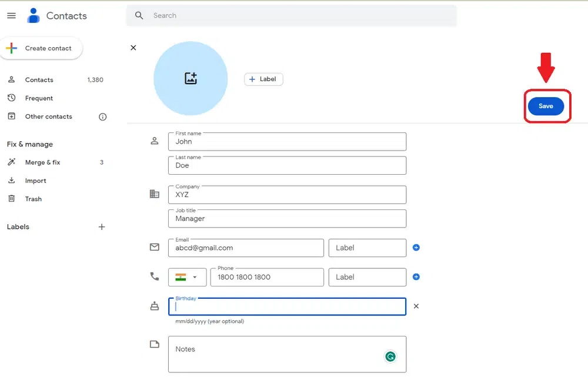
Task: Add a contact photo
Action: (191, 78)
